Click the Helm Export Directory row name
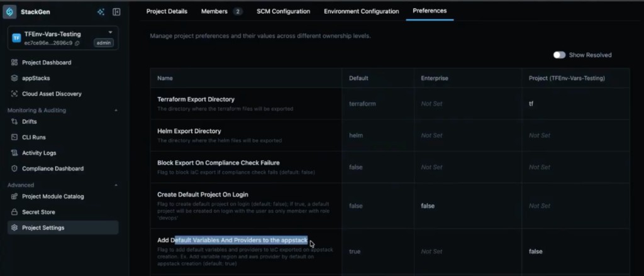The height and width of the screenshot is (276, 644). pyautogui.click(x=189, y=131)
